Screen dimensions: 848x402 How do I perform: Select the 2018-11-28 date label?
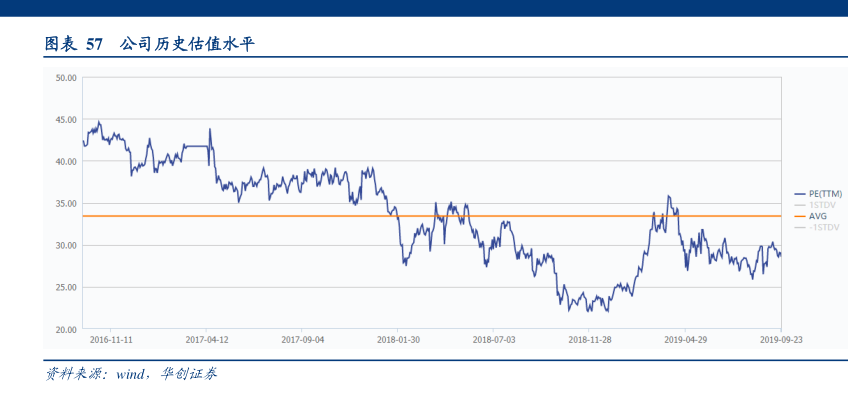(590, 340)
